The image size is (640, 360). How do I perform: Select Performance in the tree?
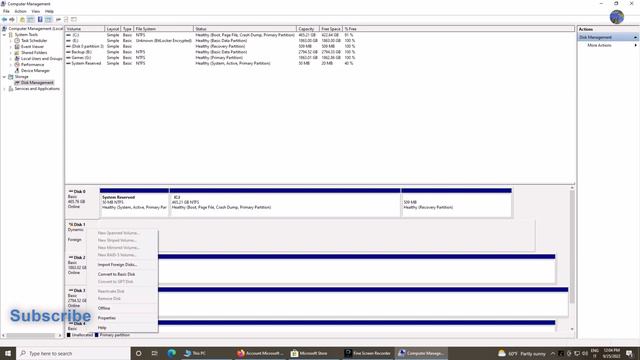click(x=32, y=64)
